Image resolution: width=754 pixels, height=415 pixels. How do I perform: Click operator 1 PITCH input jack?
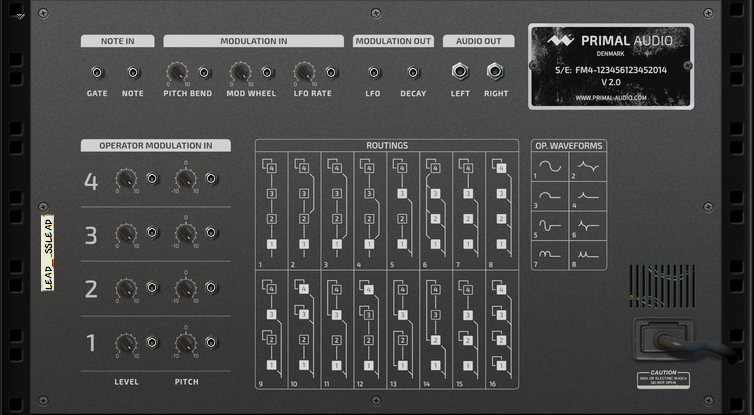click(x=211, y=342)
